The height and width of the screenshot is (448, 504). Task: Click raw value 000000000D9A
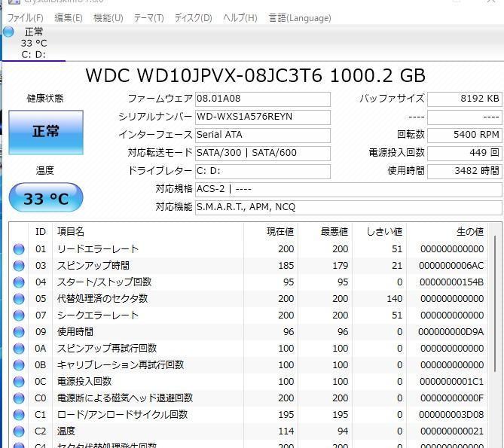click(x=451, y=332)
